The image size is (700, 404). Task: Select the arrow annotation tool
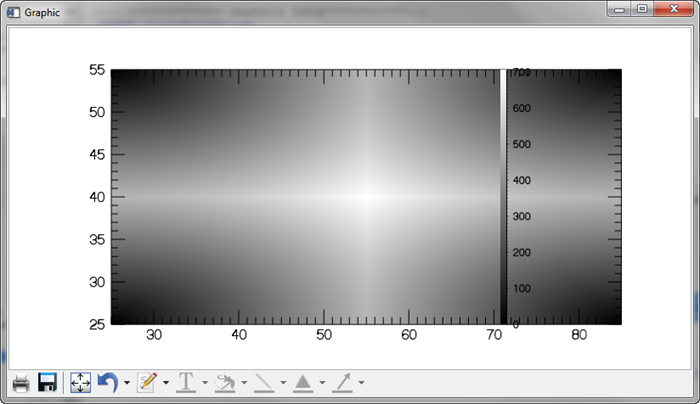click(x=343, y=383)
